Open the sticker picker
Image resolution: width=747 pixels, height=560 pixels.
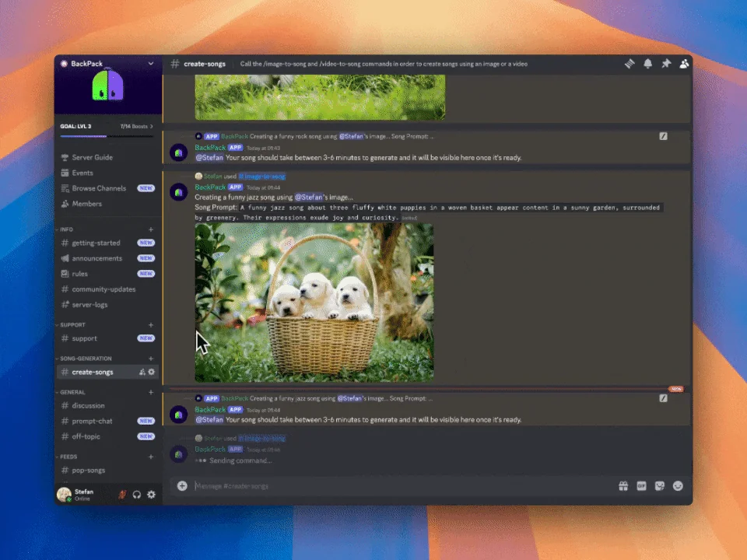point(659,485)
